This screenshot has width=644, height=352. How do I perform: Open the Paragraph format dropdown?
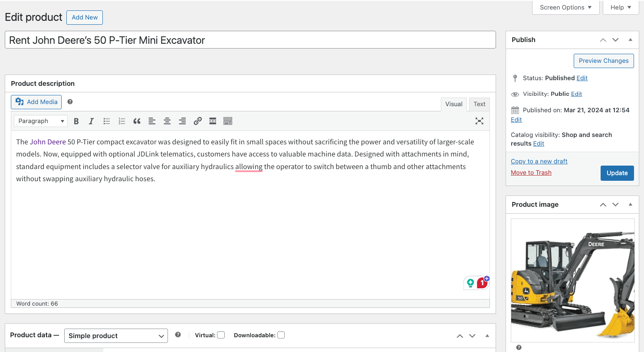click(41, 121)
